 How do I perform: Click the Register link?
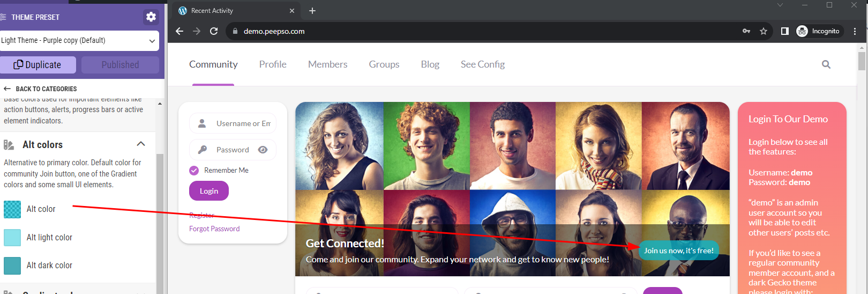[x=202, y=215]
